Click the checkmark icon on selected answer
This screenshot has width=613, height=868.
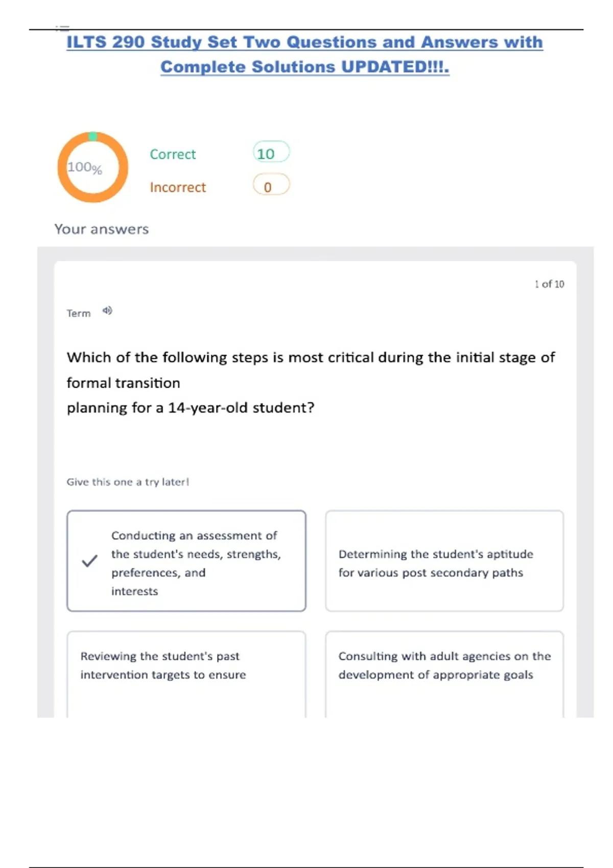click(x=89, y=561)
